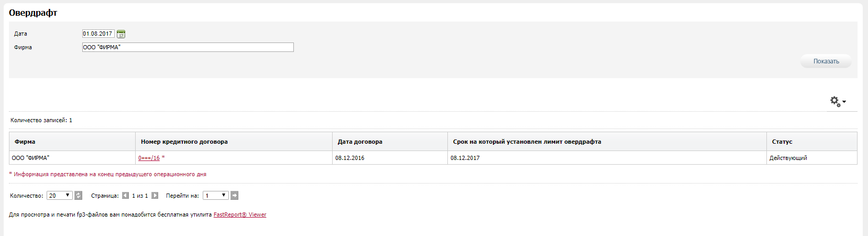Refresh the records-per-page count

pyautogui.click(x=79, y=196)
